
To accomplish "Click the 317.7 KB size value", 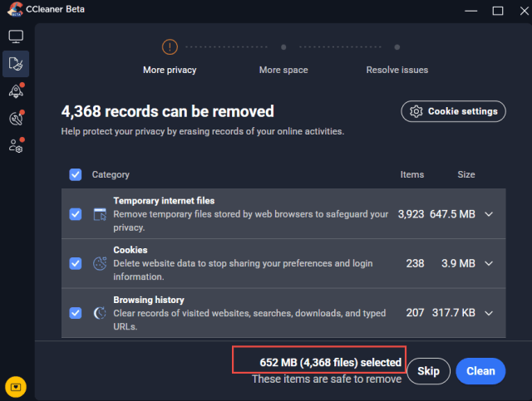I will 453,312.
